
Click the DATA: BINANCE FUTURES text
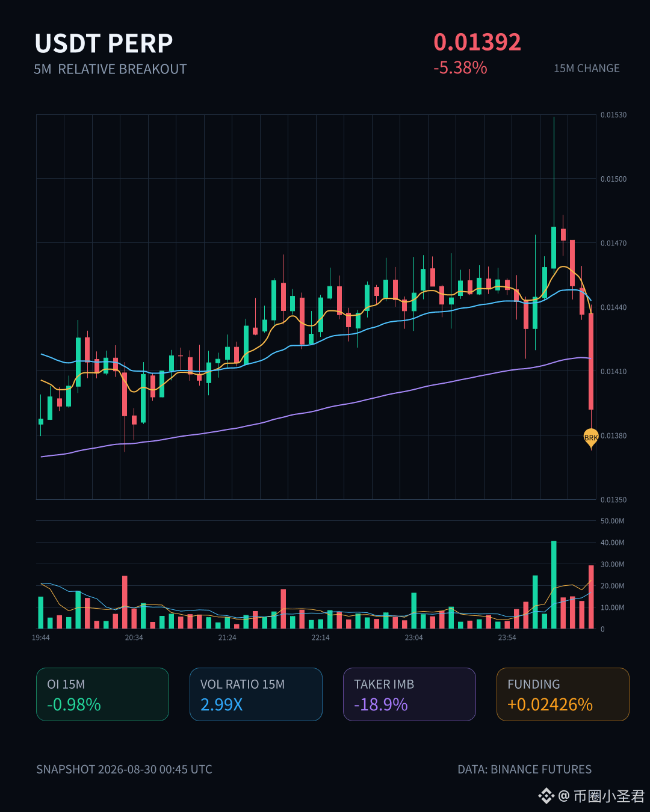525,769
